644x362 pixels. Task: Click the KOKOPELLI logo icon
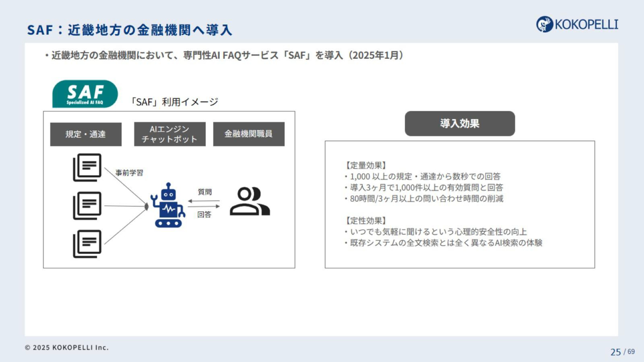point(545,24)
